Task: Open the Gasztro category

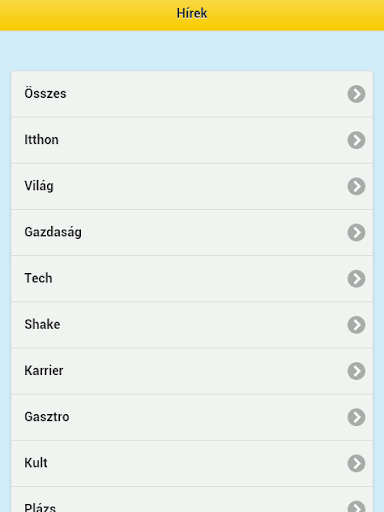Action: coord(192,417)
